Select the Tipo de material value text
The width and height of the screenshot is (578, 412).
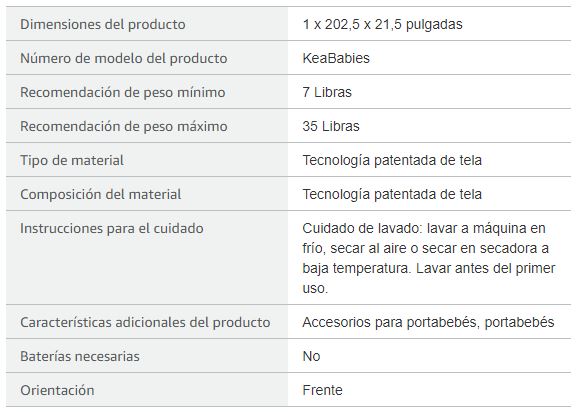tap(392, 160)
